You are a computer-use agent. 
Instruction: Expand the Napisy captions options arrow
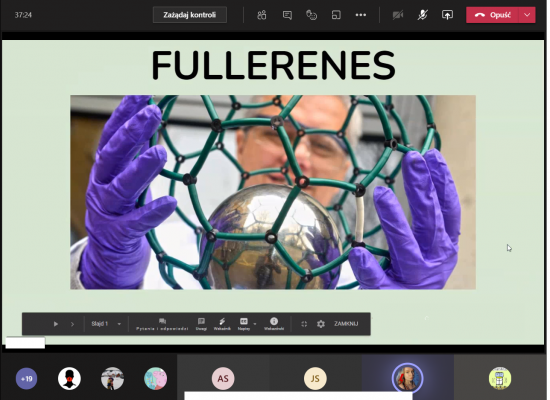click(255, 324)
